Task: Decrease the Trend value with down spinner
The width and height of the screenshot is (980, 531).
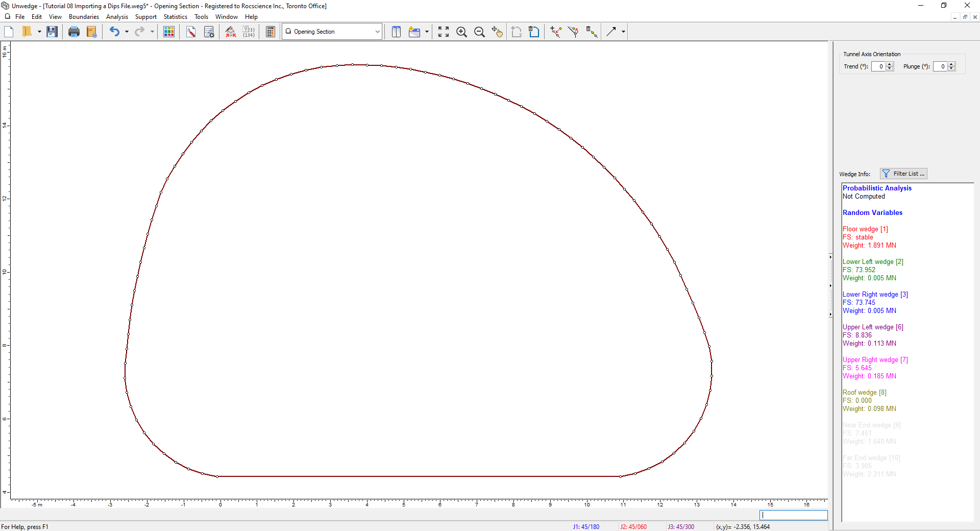Action: (890, 68)
